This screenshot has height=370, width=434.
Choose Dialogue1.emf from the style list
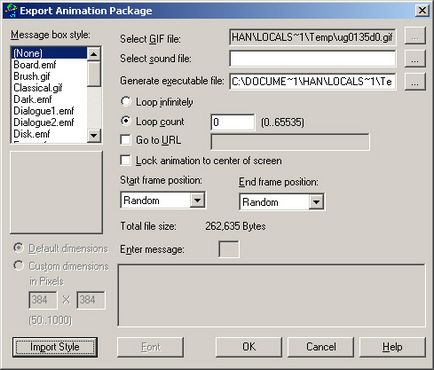(44, 111)
